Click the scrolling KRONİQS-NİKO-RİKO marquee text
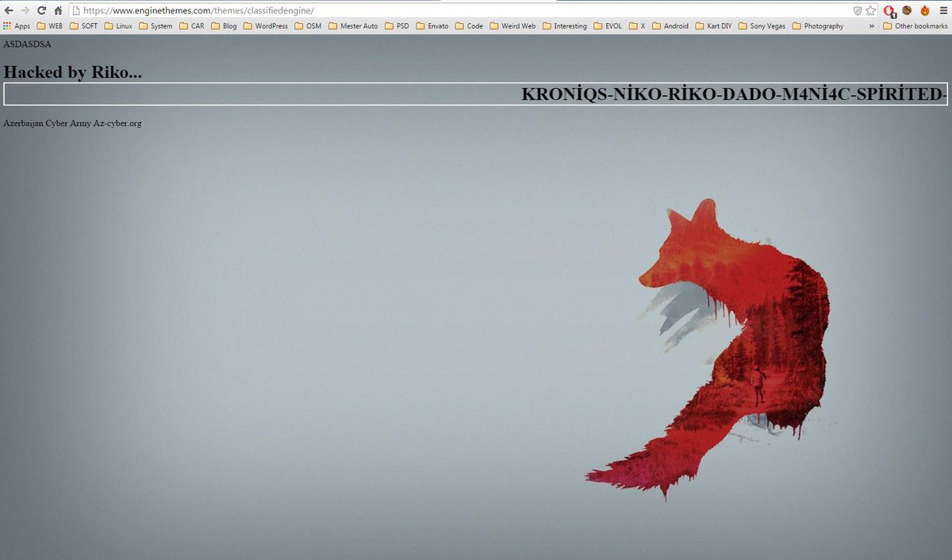The width and height of the screenshot is (952, 560). (734, 94)
